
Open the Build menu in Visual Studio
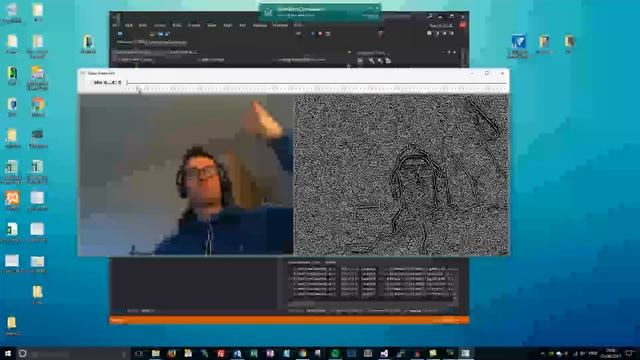point(177,25)
